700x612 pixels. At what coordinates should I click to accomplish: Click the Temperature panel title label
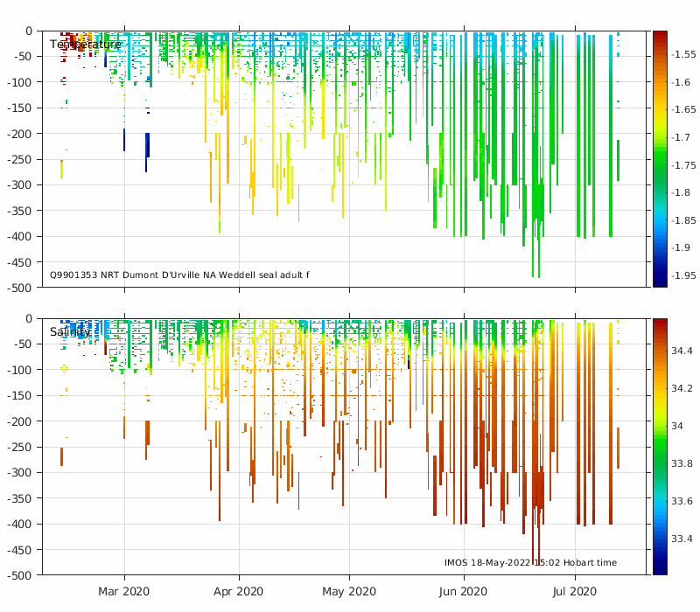point(85,45)
